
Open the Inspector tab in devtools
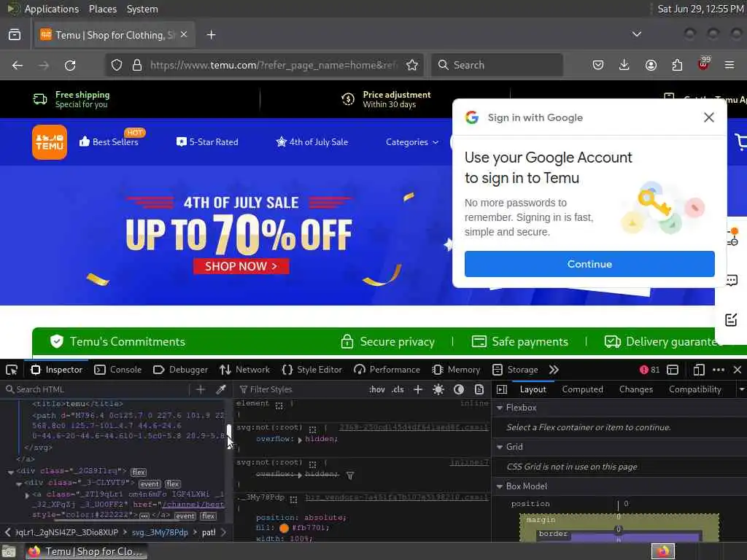point(57,370)
